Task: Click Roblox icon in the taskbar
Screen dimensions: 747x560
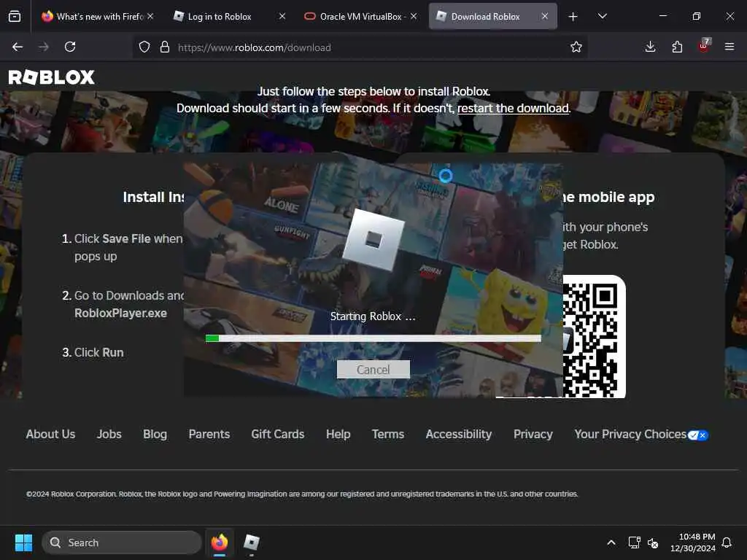Action: tap(251, 542)
